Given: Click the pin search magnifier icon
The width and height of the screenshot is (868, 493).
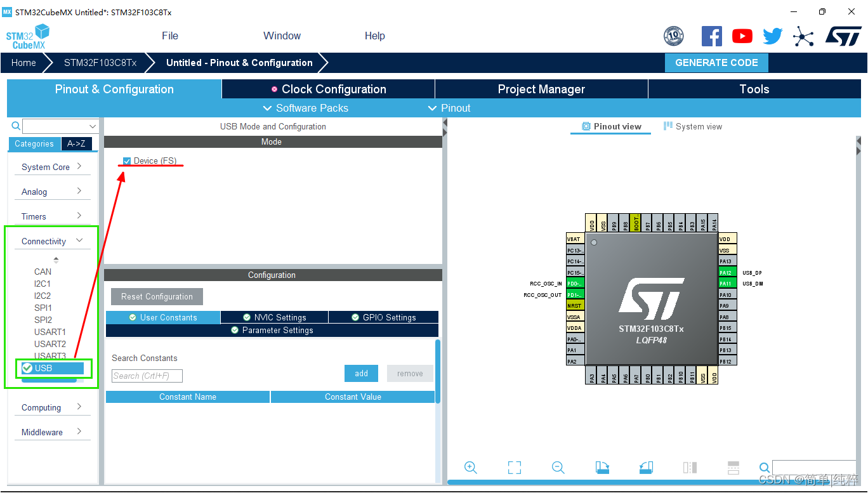Looking at the screenshot, I should coord(765,468).
